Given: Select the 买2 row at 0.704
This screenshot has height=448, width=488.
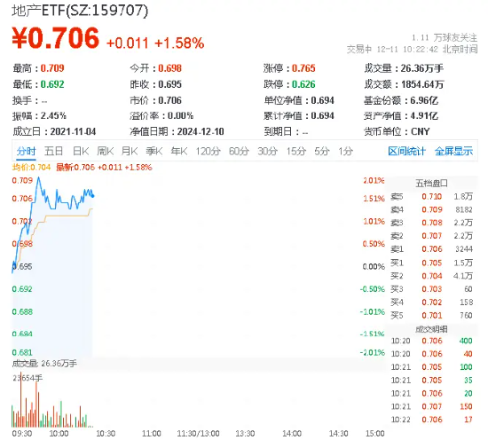Looking at the screenshot, I should [x=432, y=276].
